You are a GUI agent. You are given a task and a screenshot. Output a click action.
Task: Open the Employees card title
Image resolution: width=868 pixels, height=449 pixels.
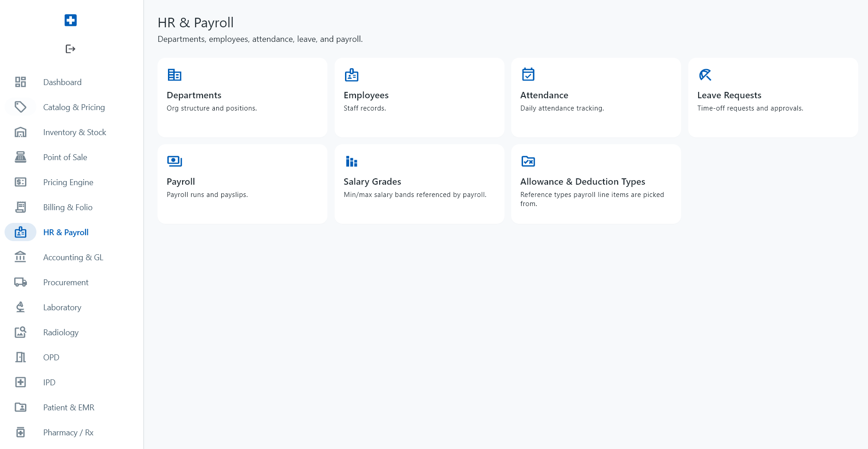coord(366,95)
